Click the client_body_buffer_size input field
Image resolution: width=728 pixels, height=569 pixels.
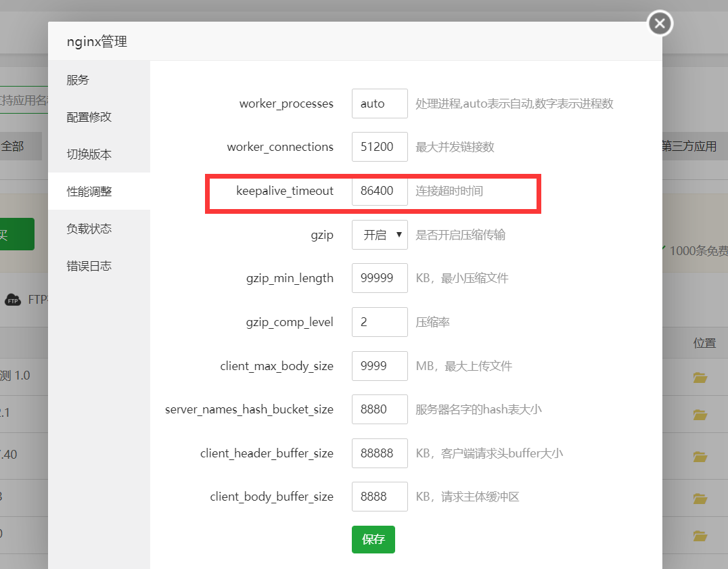click(380, 497)
